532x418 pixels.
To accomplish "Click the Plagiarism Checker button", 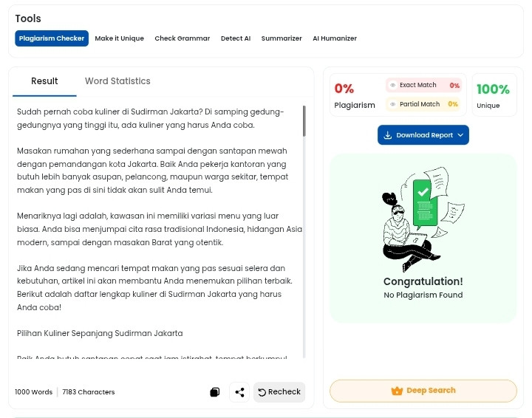I will [x=52, y=38].
